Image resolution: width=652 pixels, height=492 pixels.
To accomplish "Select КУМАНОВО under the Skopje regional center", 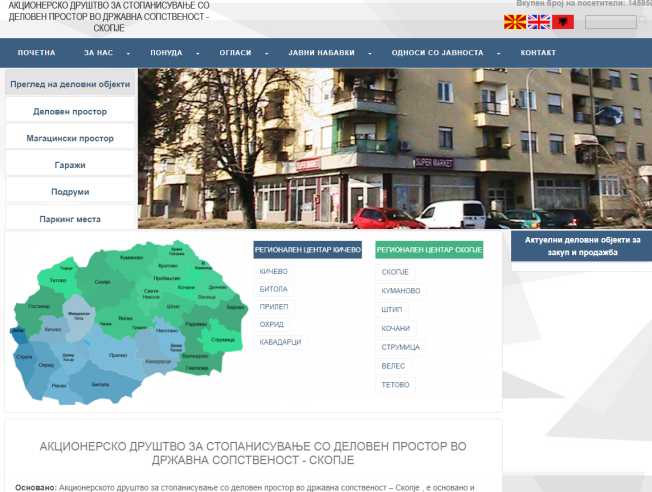I will [400, 291].
